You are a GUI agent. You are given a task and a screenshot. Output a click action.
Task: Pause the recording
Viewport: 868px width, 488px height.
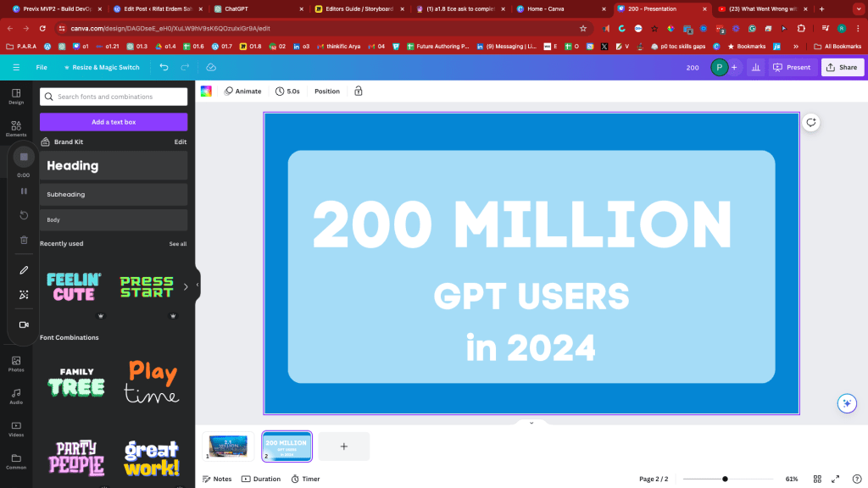24,191
